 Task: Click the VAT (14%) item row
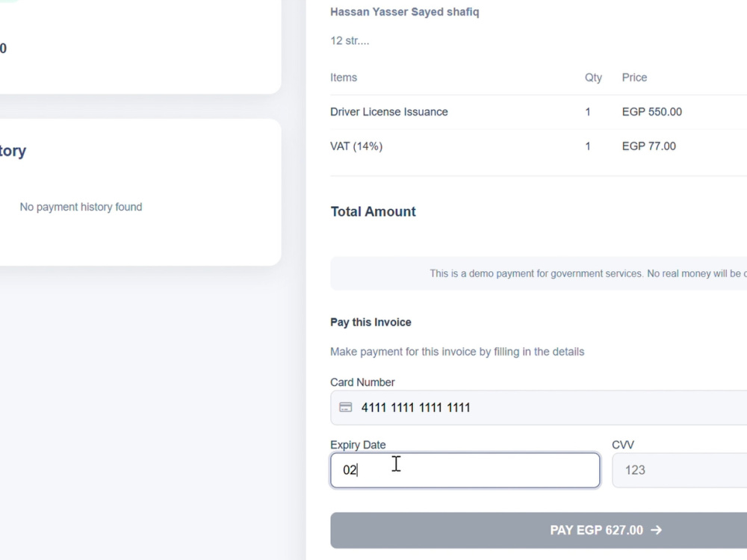coord(539,146)
